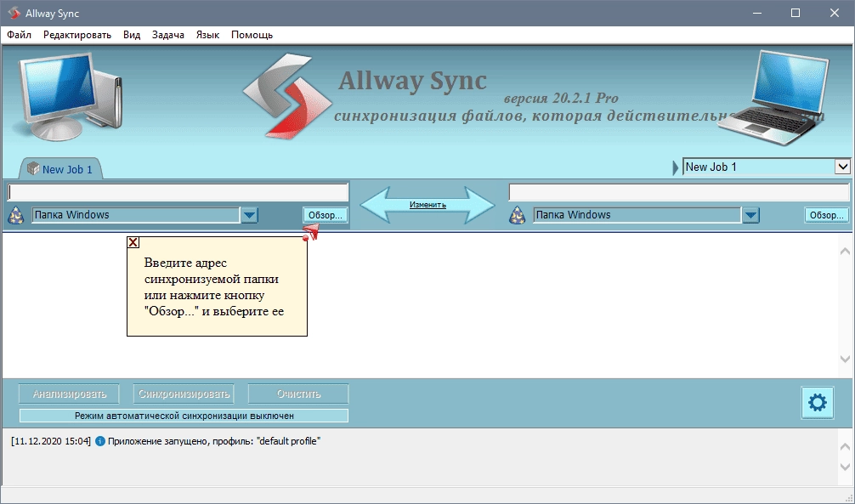Maximize the Allway Sync window
855x504 pixels.
pyautogui.click(x=796, y=13)
